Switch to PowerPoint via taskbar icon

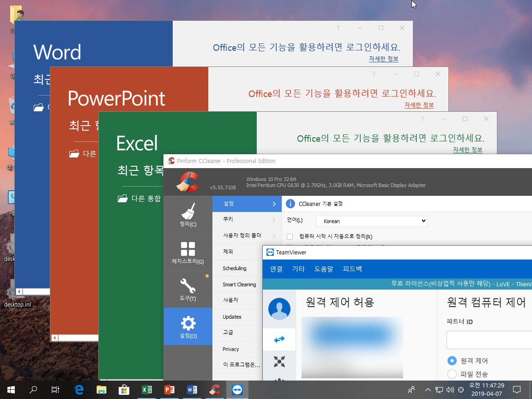coord(169,390)
